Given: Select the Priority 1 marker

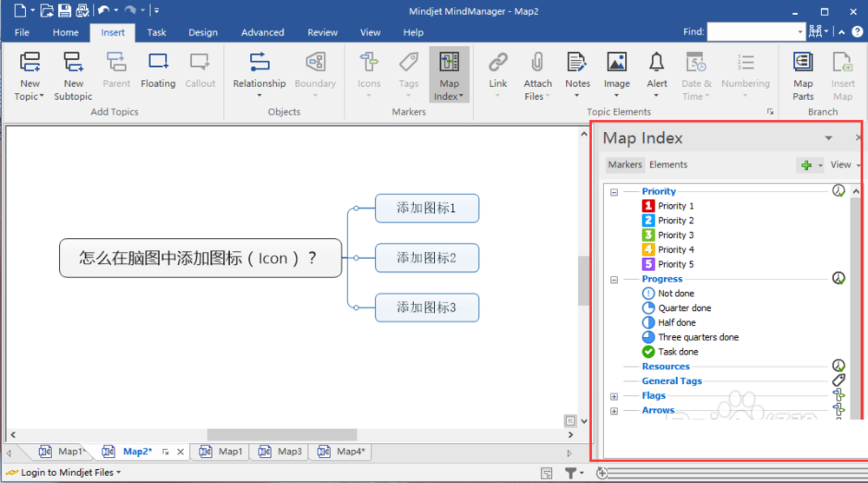Looking at the screenshot, I should pyautogui.click(x=667, y=206).
